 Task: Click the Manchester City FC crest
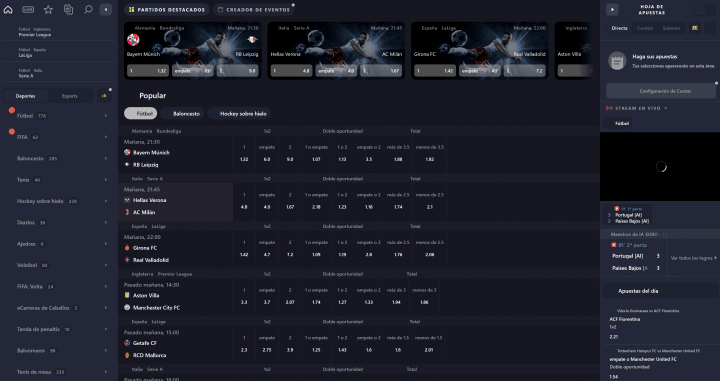click(127, 308)
